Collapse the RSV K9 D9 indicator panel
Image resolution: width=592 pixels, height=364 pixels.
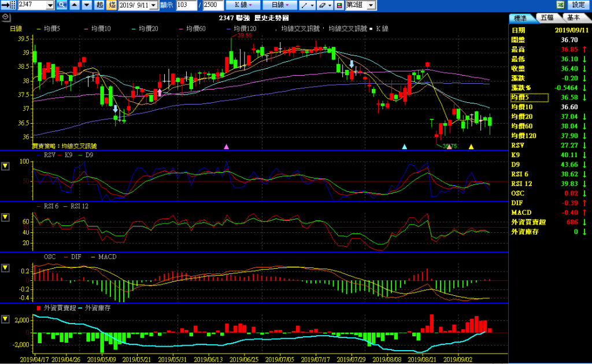5,166
